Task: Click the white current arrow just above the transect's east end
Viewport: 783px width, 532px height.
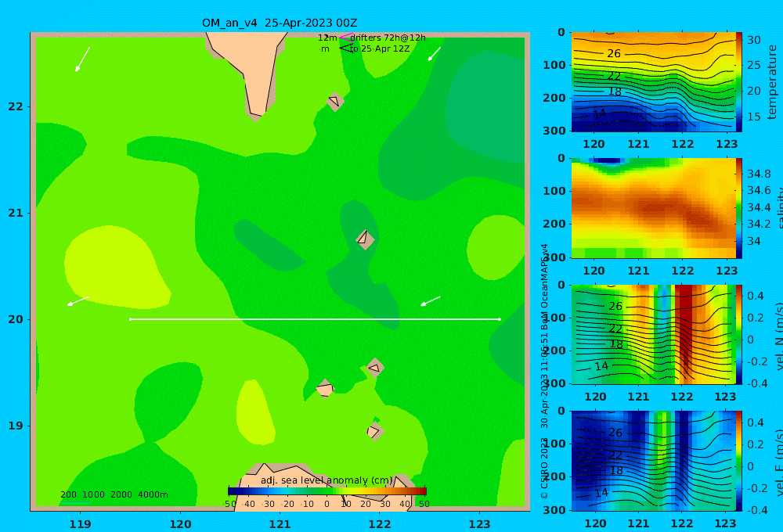Action: click(431, 301)
